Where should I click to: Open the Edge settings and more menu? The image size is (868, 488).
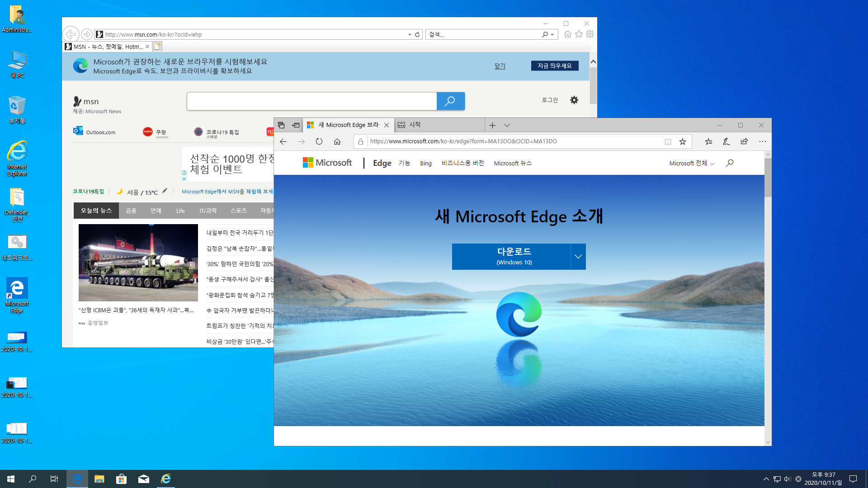(x=763, y=141)
